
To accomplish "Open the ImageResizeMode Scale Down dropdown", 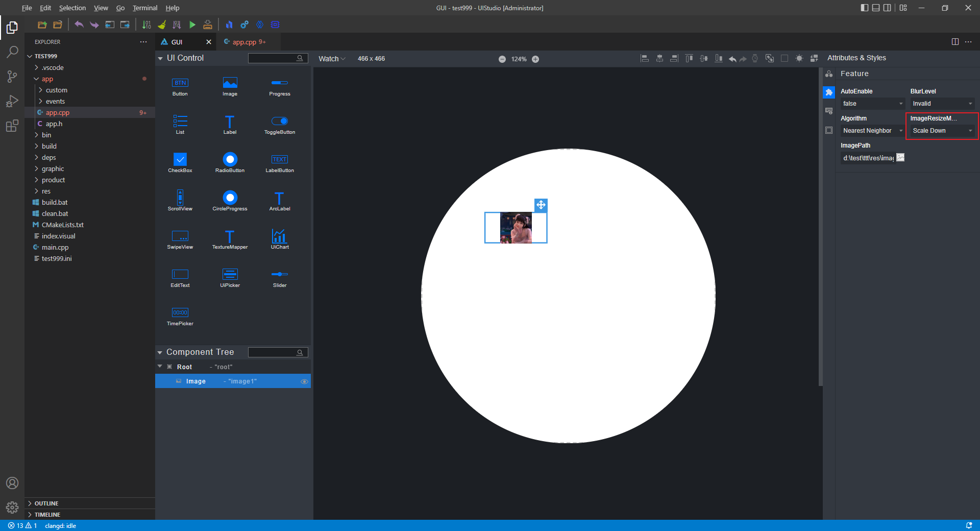I will pos(942,131).
